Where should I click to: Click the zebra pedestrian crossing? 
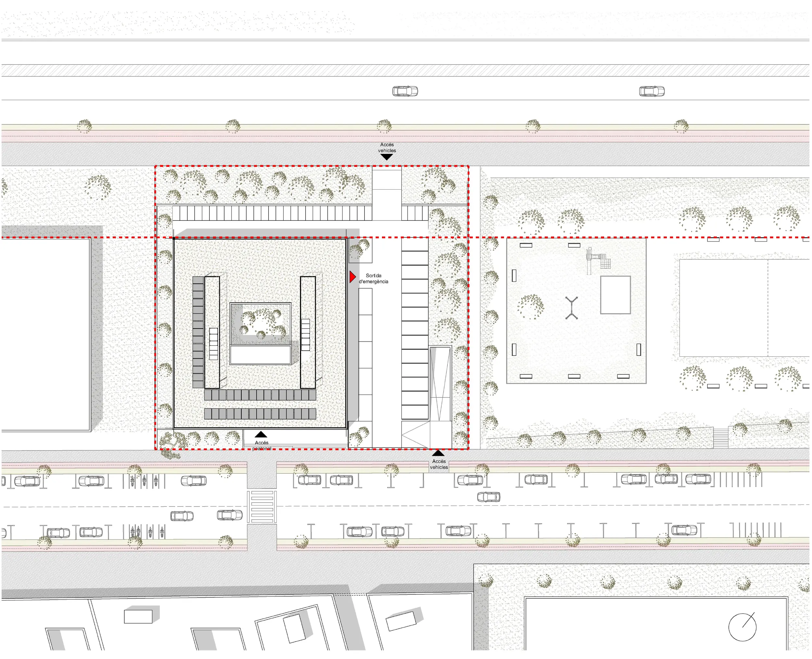pyautogui.click(x=262, y=506)
